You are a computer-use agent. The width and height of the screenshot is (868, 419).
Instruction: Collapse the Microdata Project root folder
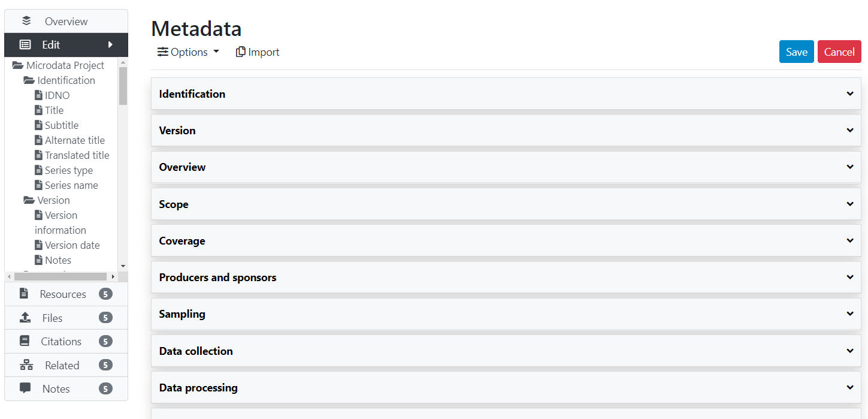(18, 65)
